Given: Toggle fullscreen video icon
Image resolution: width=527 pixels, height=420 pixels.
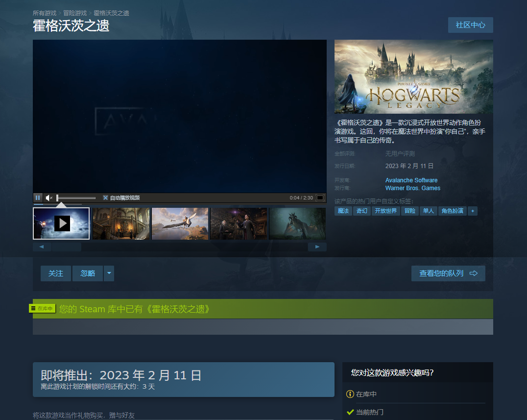Looking at the screenshot, I should click(320, 198).
